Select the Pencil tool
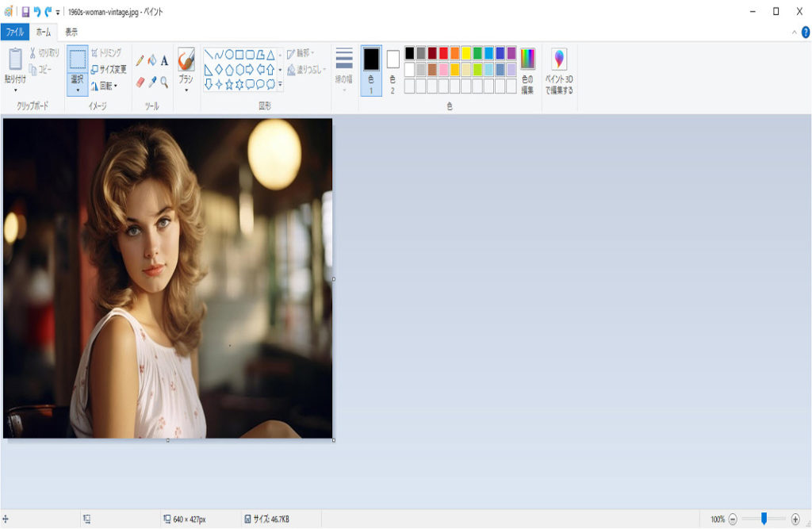This screenshot has height=529, width=812. (x=140, y=60)
